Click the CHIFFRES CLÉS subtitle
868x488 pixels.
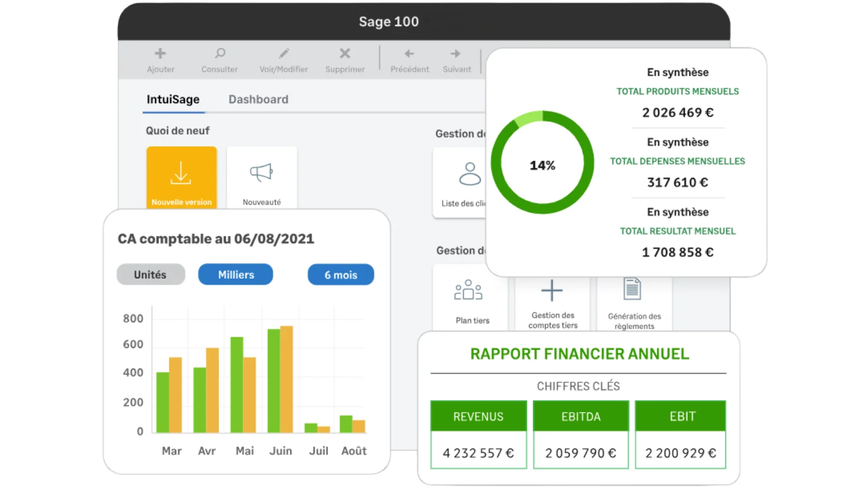coord(578,386)
